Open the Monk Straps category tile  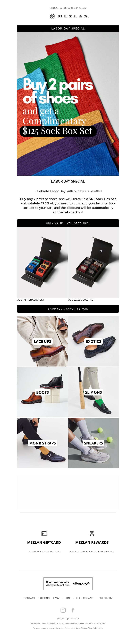click(x=42, y=443)
